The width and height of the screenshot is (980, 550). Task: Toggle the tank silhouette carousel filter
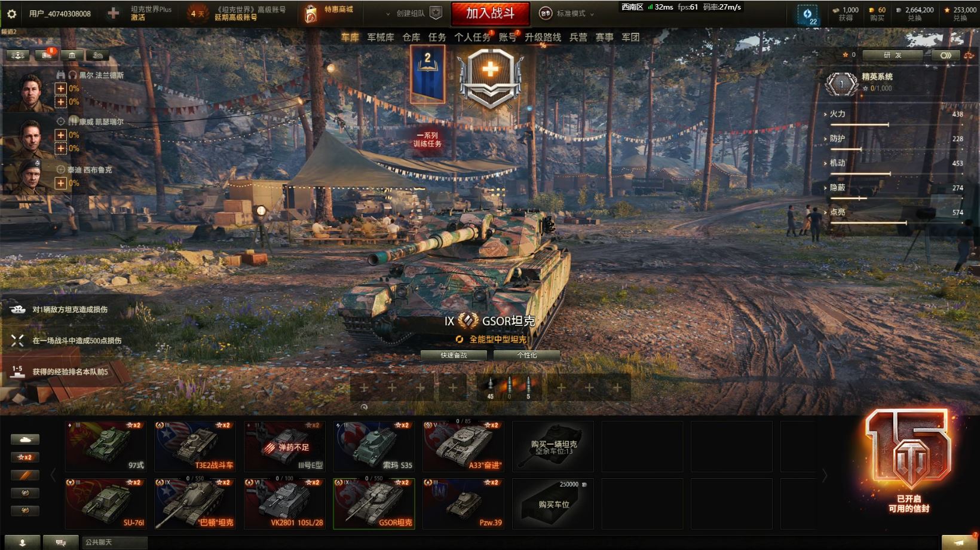click(25, 439)
